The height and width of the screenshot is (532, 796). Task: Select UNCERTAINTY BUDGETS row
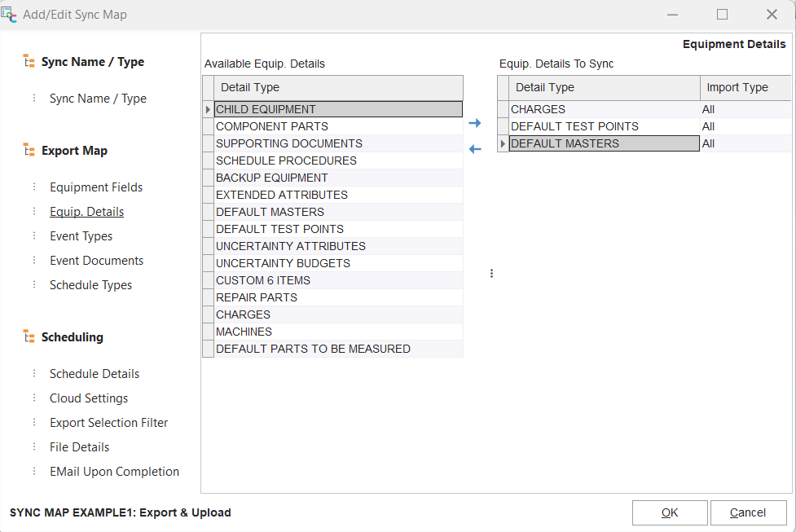click(283, 263)
